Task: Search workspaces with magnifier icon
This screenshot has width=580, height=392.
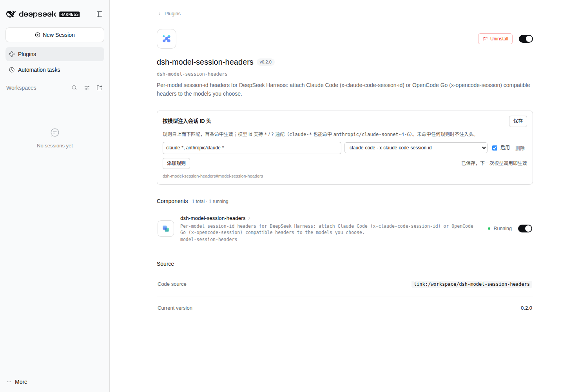Action: [74, 88]
